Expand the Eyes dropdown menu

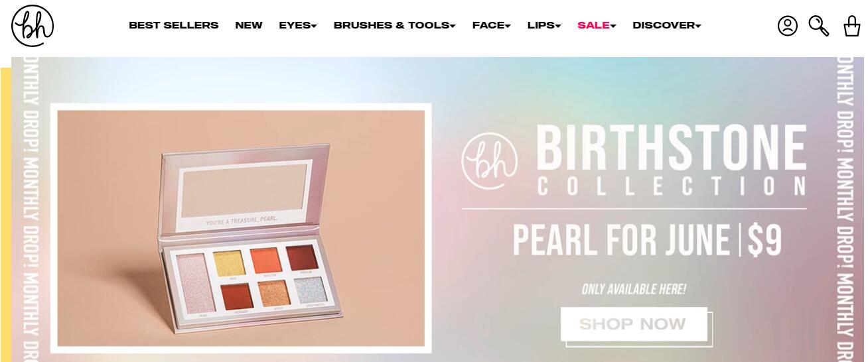[x=298, y=25]
